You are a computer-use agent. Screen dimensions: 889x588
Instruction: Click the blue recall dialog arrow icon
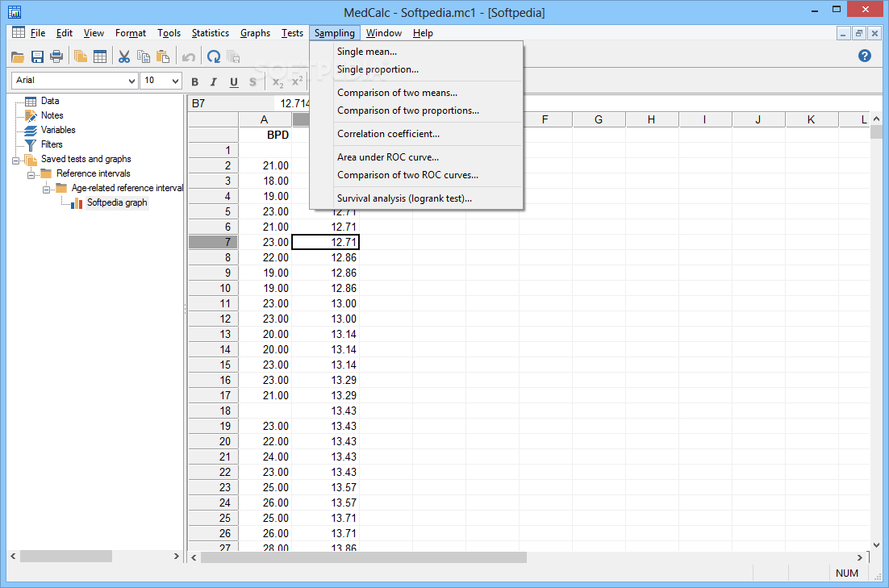[x=214, y=56]
